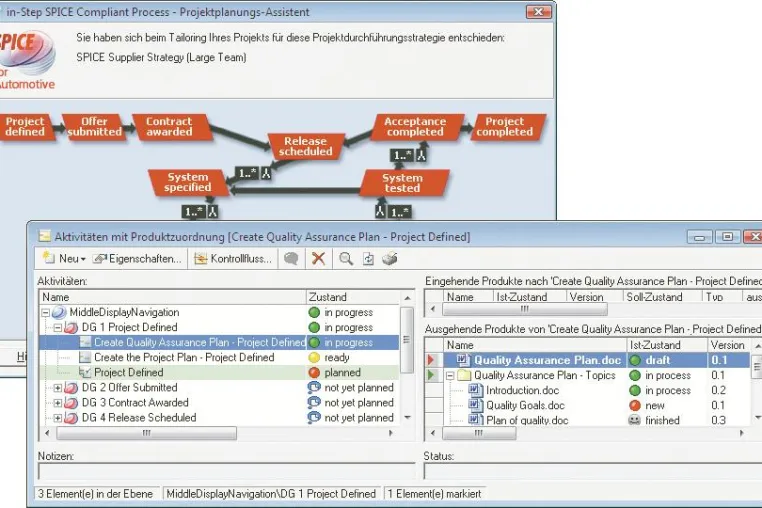This screenshot has width=762, height=508.
Task: Click in the Notizen text field
Action: [226, 471]
